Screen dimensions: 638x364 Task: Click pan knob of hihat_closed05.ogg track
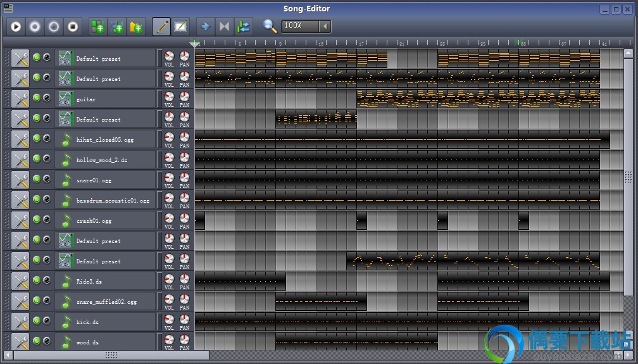tap(184, 137)
